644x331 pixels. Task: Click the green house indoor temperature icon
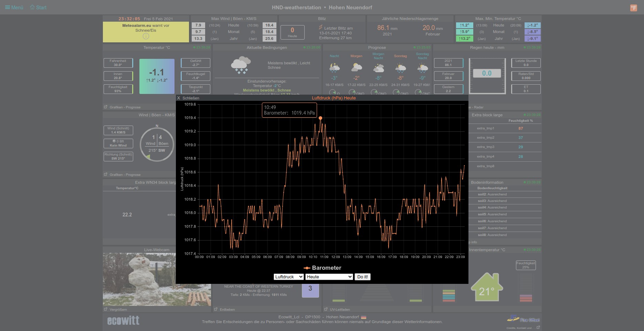coord(487,287)
